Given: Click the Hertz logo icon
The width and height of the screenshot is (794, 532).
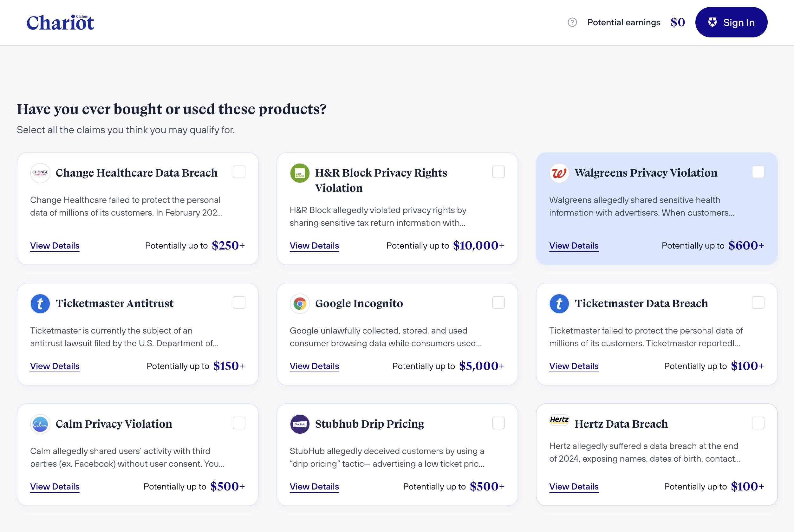Looking at the screenshot, I should tap(559, 420).
